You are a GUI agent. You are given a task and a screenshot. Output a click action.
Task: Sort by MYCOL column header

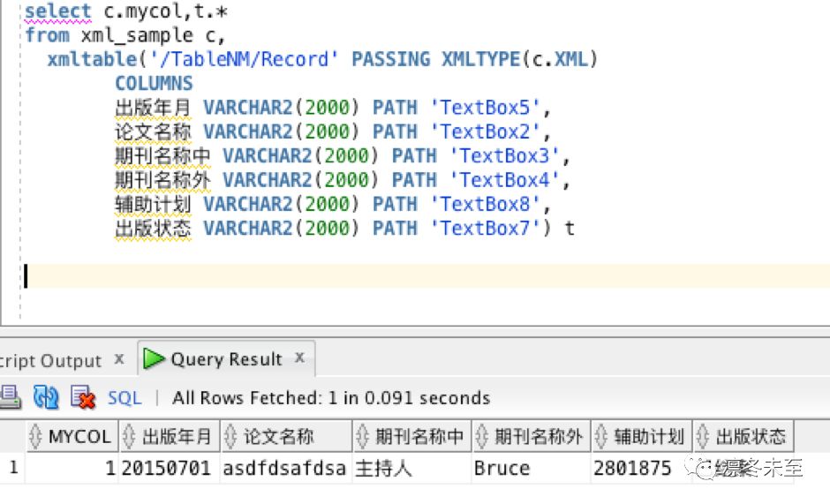[72, 437]
